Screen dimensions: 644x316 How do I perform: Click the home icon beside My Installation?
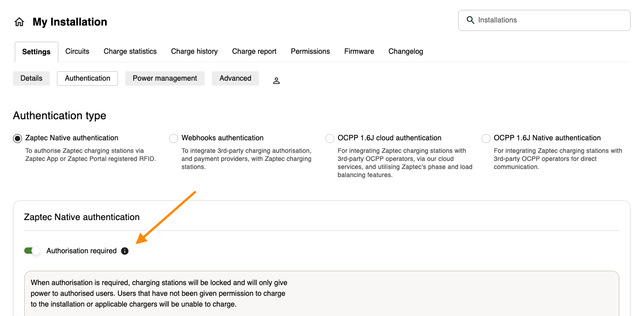[x=19, y=21]
